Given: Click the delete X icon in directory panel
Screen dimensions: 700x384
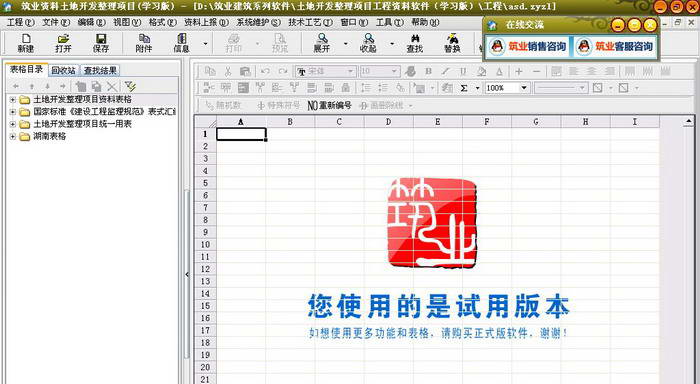Looking at the screenshot, I should pyautogui.click(x=112, y=86).
